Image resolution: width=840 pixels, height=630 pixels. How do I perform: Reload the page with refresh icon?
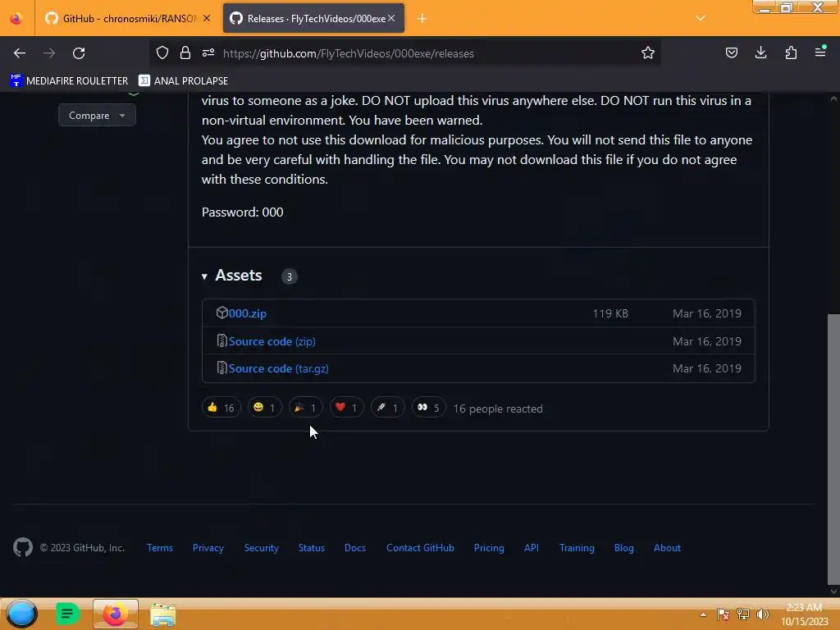point(79,53)
